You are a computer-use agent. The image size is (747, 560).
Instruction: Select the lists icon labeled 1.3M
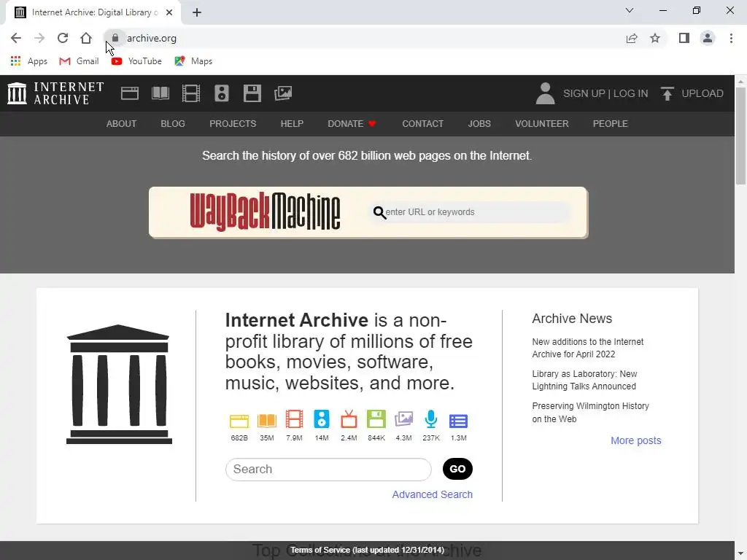[458, 421]
